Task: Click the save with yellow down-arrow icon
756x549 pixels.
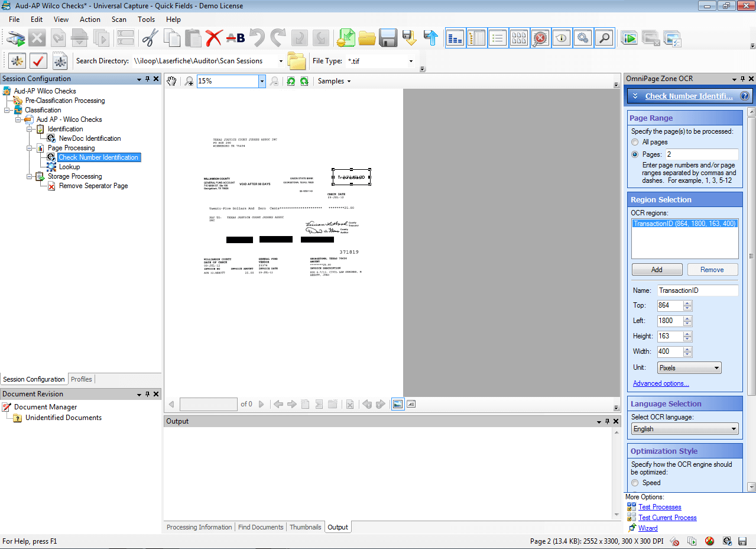Action: 410,38
